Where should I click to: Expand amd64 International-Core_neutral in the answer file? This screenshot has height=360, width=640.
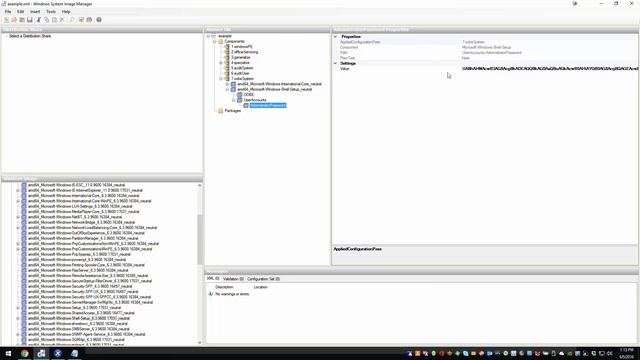coord(227,84)
